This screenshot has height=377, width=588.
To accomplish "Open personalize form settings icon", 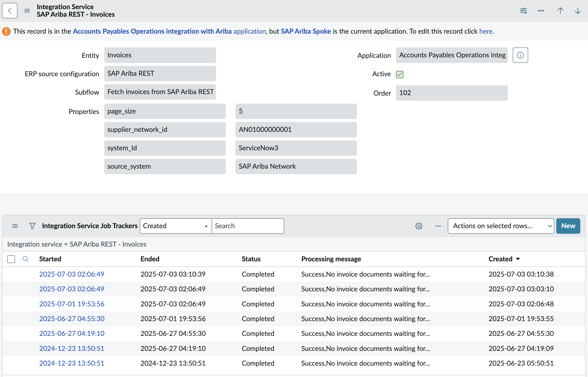I will pos(524,11).
